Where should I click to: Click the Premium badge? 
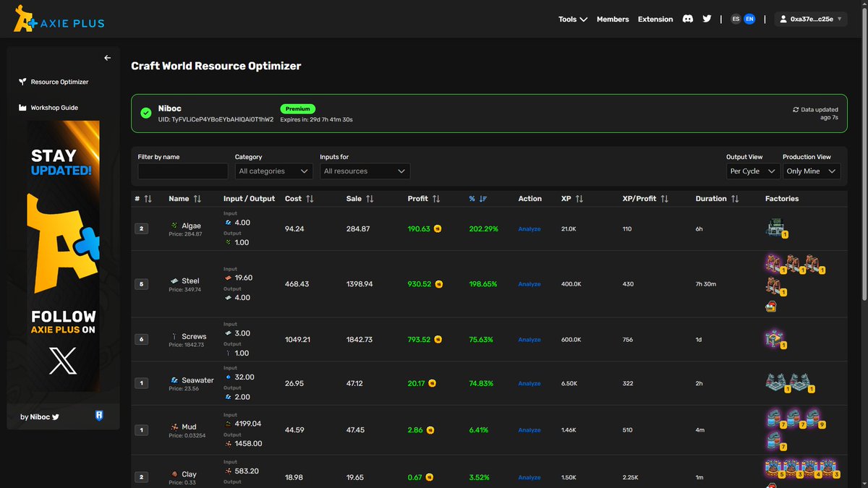tap(298, 108)
